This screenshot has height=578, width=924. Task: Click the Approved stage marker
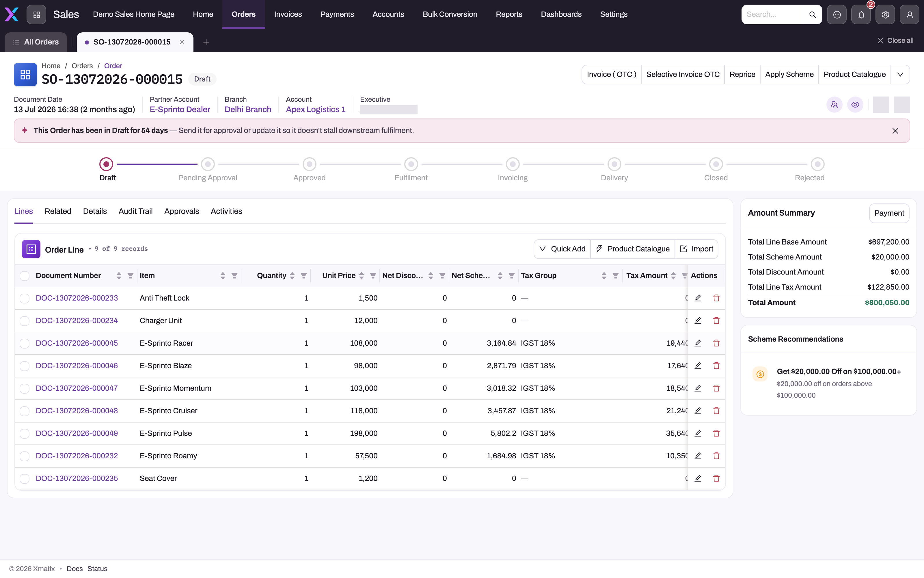click(309, 164)
